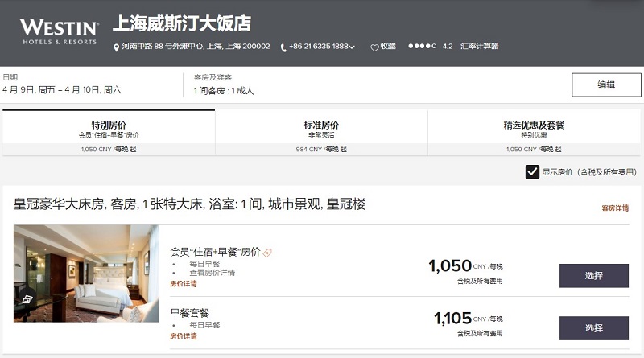
Task: Click the address 河南中路 88 号外滩中心
Action: (x=196, y=47)
